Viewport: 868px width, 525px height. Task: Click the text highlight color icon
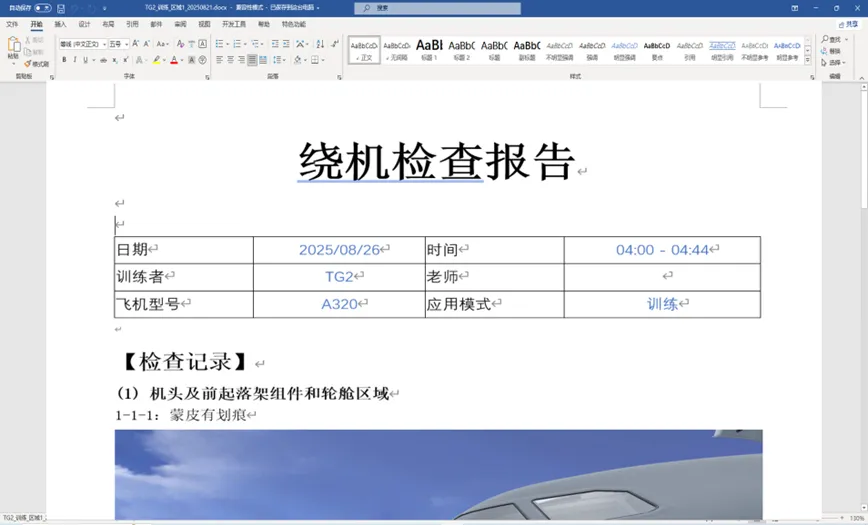pyautogui.click(x=157, y=60)
